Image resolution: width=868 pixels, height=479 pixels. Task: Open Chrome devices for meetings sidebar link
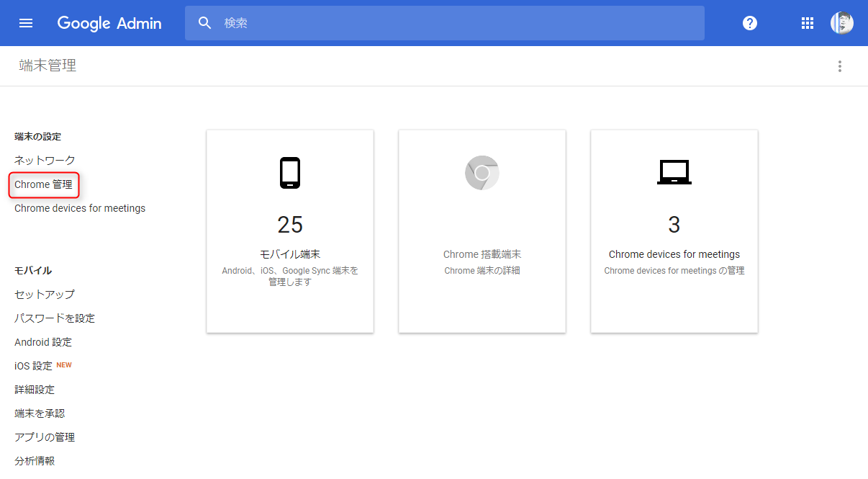click(80, 208)
